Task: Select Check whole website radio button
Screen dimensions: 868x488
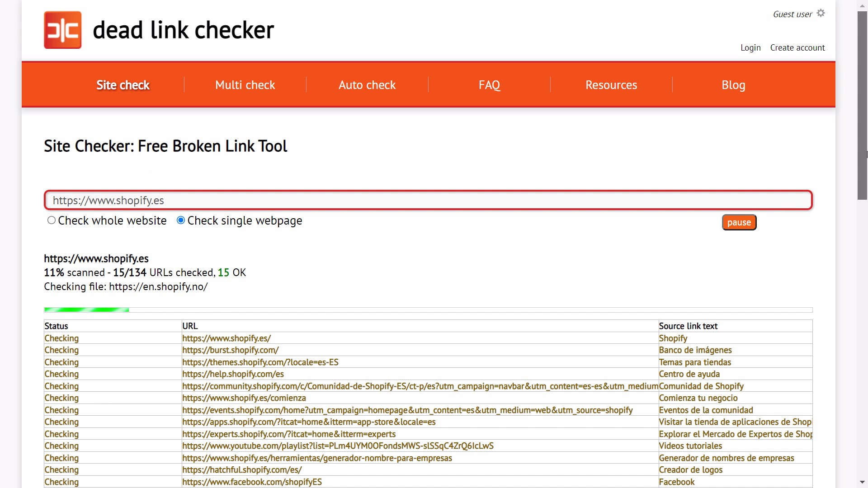Action: coord(52,220)
